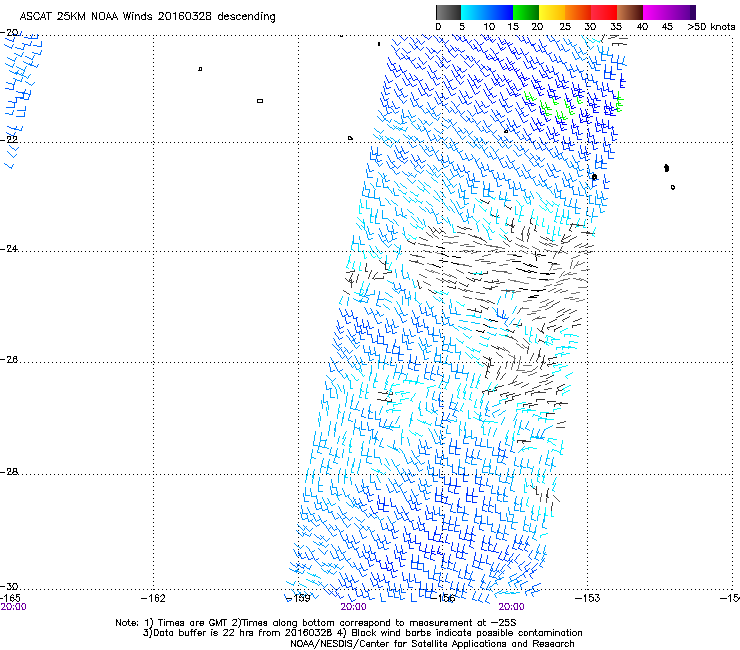
Task: Pick the magenta 40-45 knots color segment
Action: [656, 12]
